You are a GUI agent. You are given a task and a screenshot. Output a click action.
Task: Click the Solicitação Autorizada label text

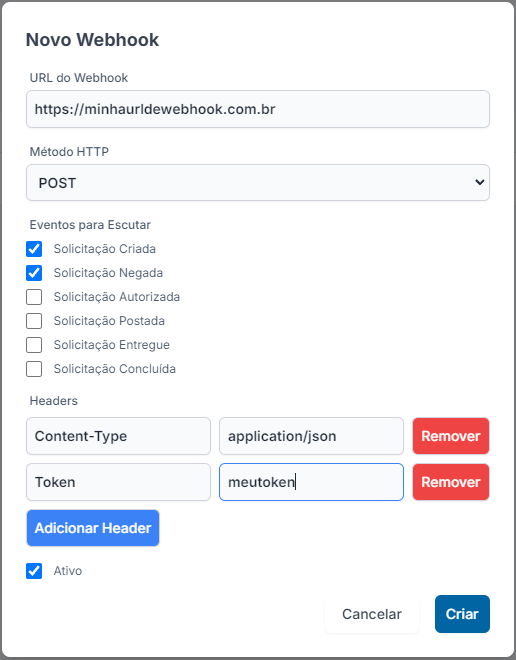[x=117, y=297]
